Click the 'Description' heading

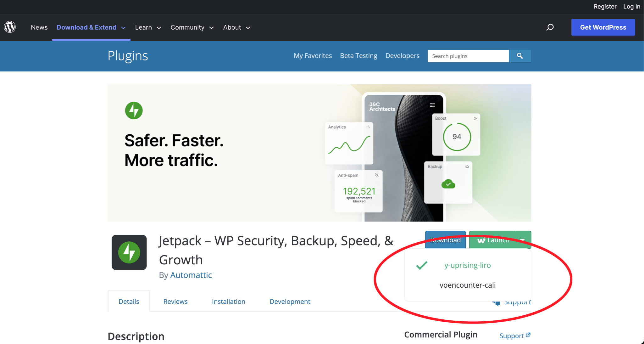point(136,336)
